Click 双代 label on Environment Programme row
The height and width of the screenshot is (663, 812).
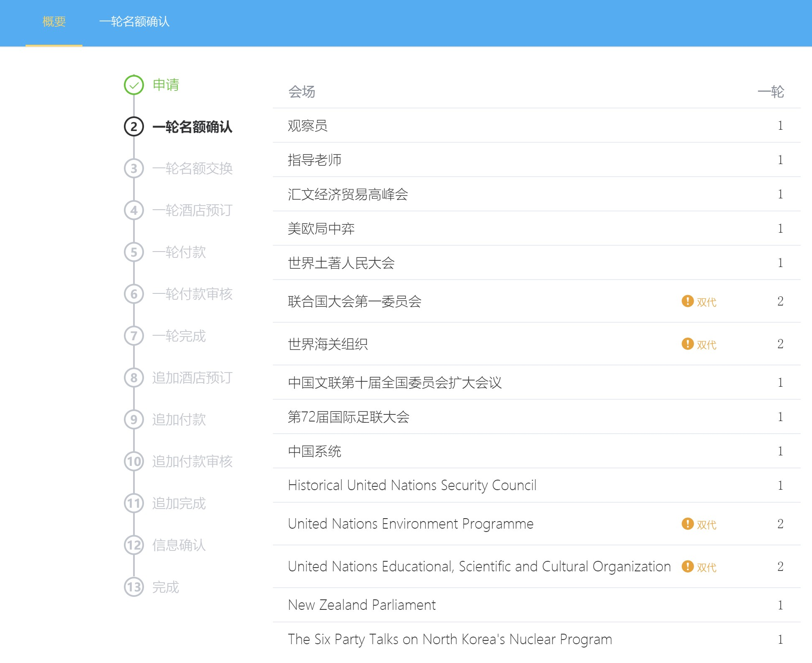(707, 524)
